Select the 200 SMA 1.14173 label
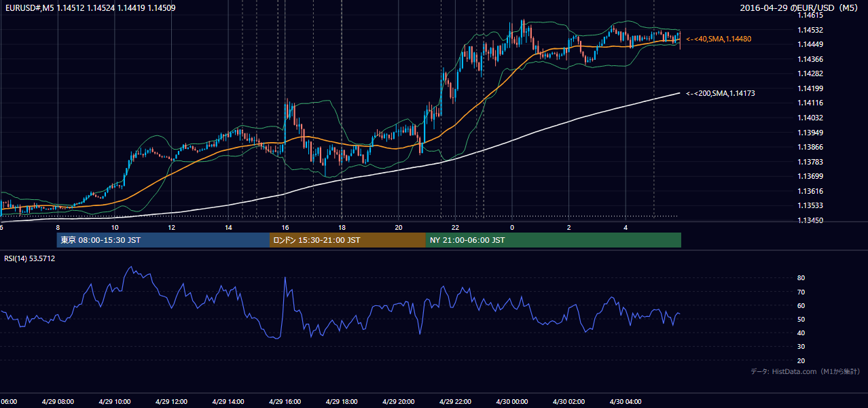This screenshot has width=868, height=408. [x=720, y=93]
